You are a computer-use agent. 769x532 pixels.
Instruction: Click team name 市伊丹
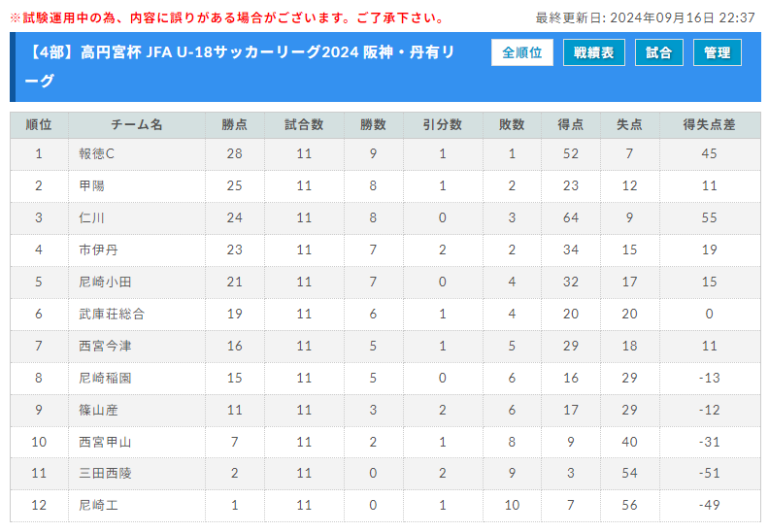(99, 250)
